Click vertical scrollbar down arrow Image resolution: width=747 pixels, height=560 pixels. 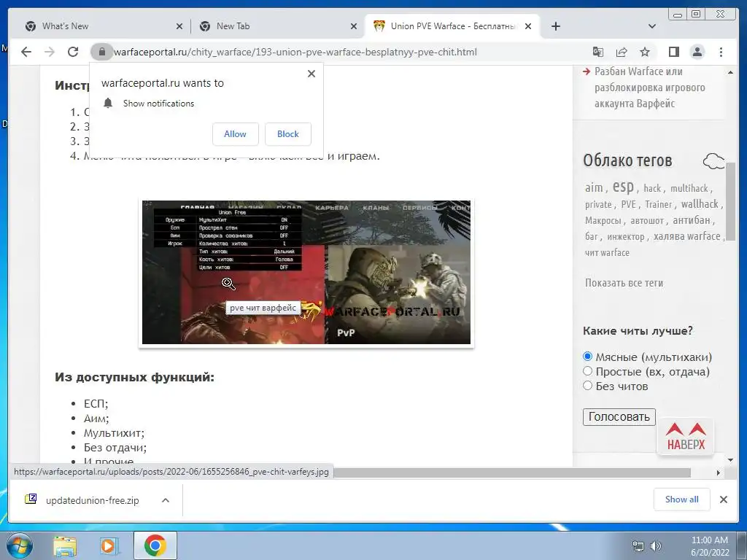tap(730, 460)
